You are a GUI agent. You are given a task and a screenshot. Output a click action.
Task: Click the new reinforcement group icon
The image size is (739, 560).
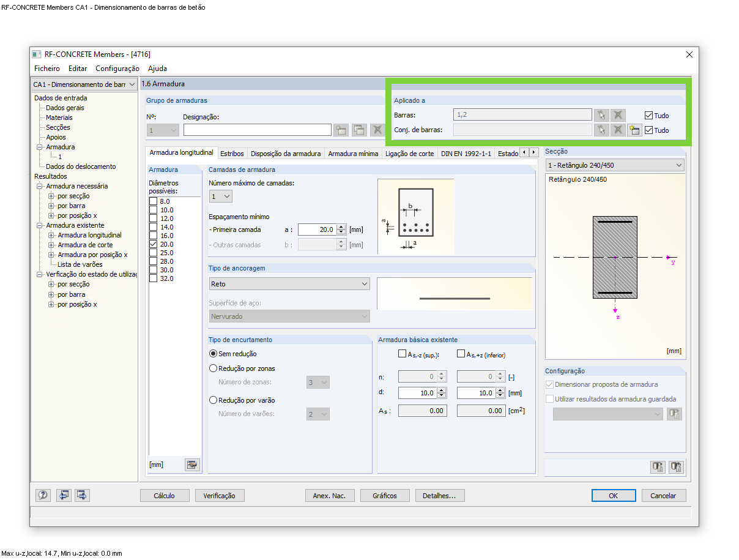(341, 130)
